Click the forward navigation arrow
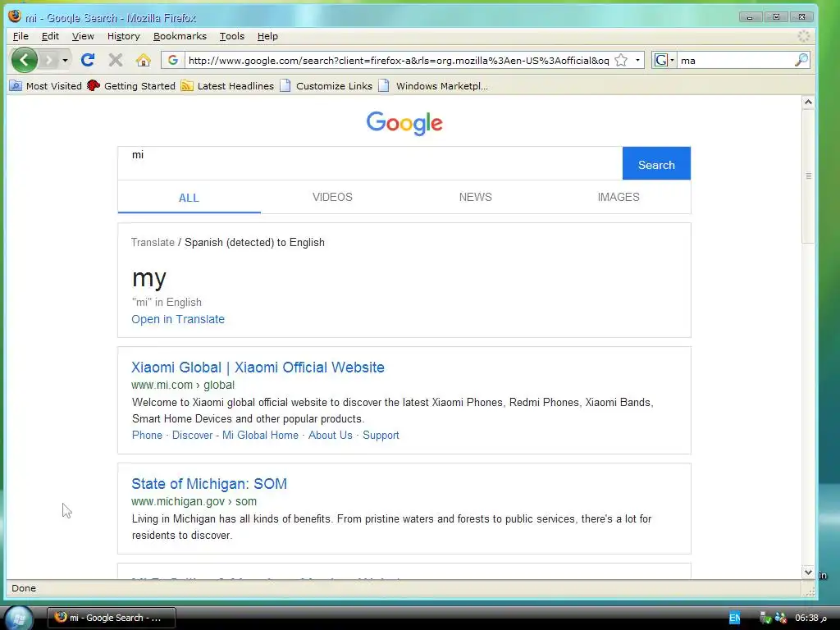This screenshot has width=840, height=630. tap(48, 60)
